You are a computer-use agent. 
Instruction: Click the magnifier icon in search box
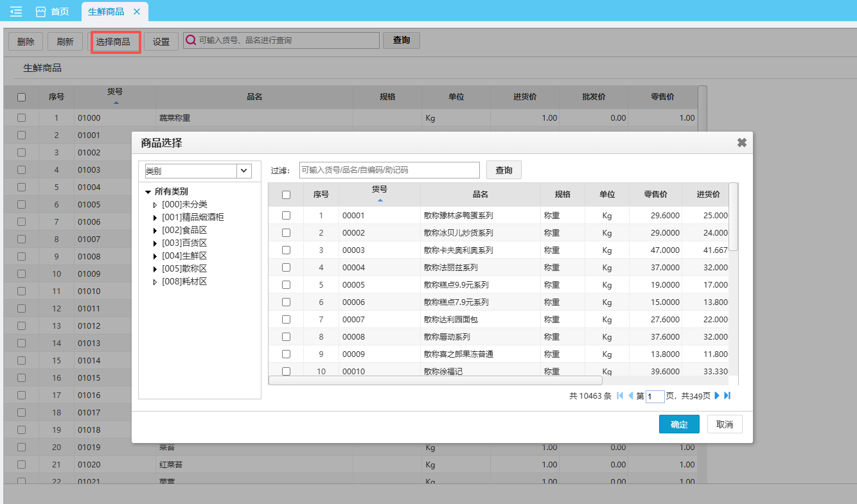click(x=191, y=40)
